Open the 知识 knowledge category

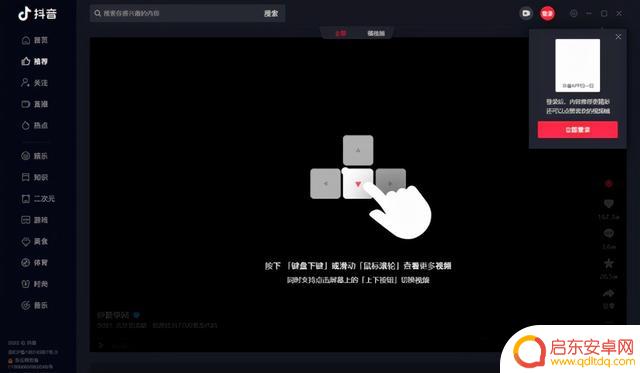(35, 177)
